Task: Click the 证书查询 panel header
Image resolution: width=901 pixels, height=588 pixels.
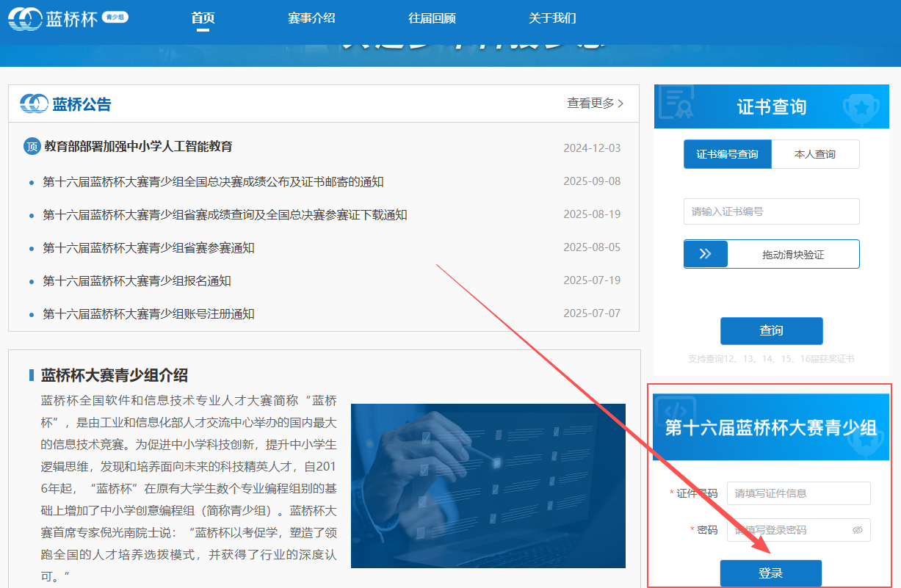Action: (x=771, y=106)
